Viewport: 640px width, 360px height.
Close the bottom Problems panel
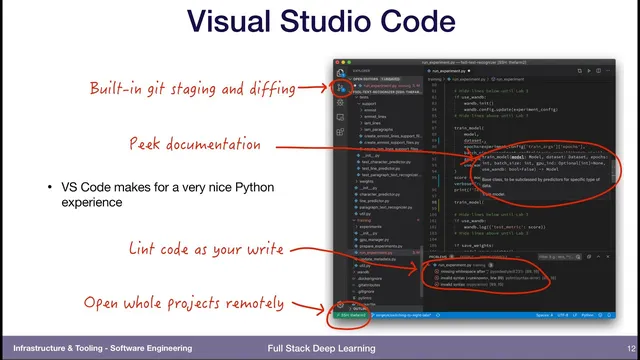point(608,257)
